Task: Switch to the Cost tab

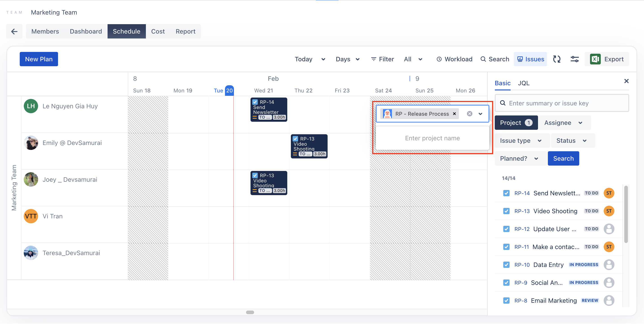Action: coord(158,32)
